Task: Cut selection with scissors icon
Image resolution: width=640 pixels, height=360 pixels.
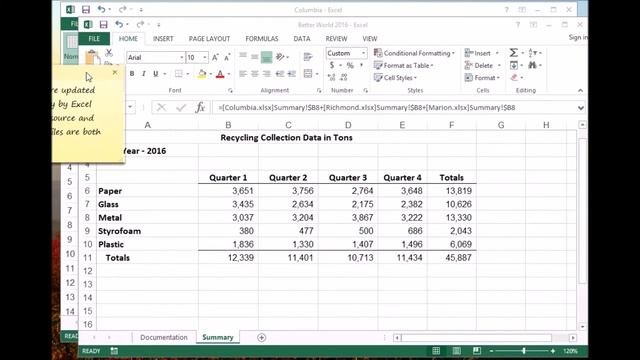Action: coord(109,52)
